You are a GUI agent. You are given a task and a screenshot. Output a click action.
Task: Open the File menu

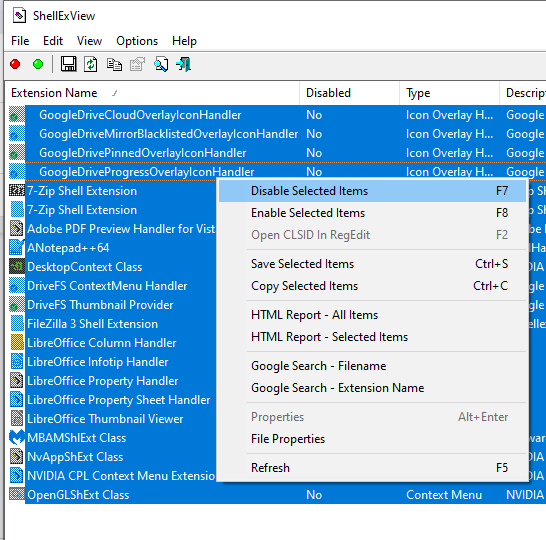20,41
